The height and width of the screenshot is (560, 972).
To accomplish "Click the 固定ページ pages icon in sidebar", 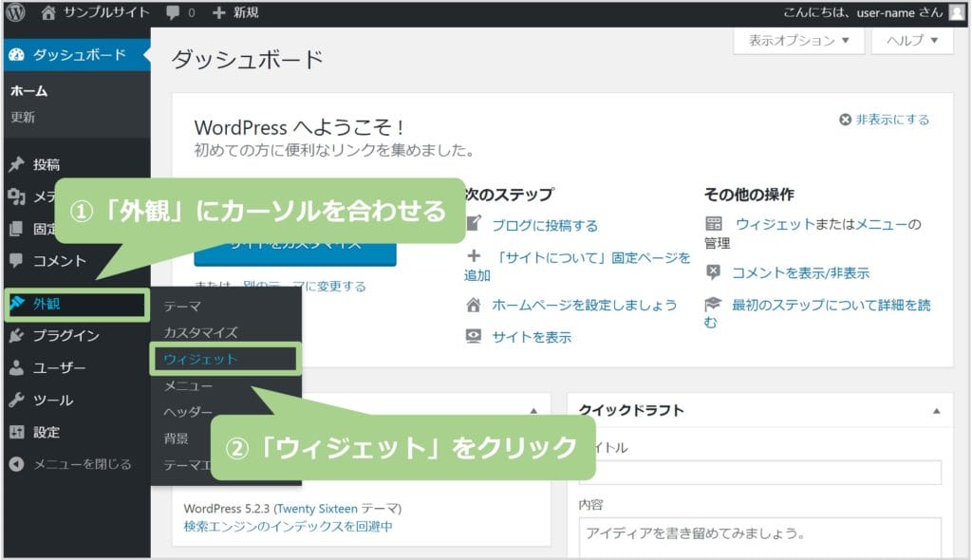I will (x=17, y=229).
